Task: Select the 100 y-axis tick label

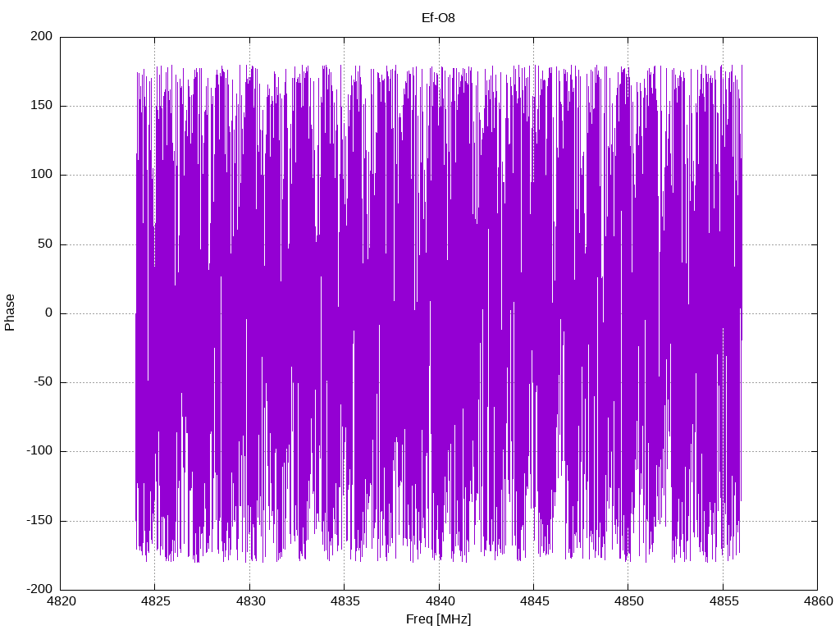Action: [x=42, y=175]
